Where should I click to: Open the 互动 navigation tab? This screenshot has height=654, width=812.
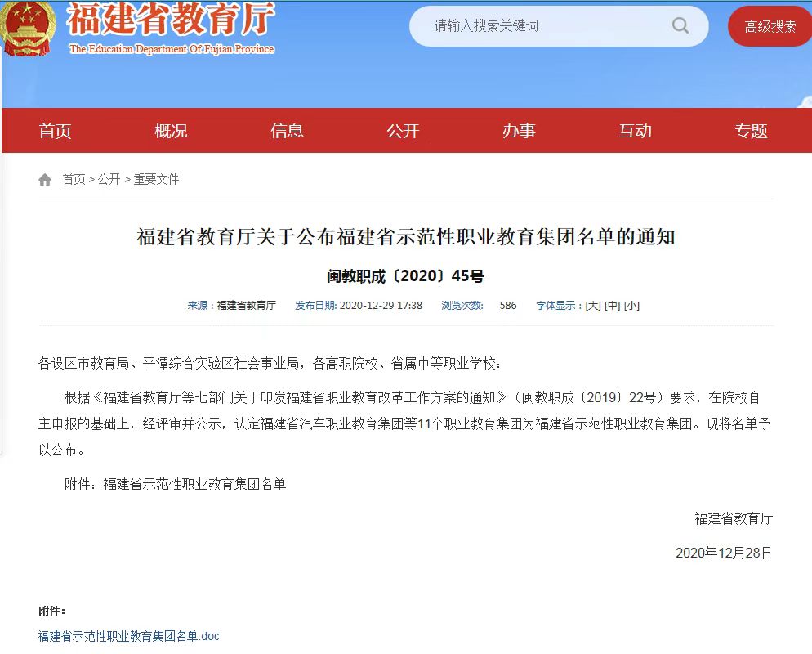[x=635, y=131]
